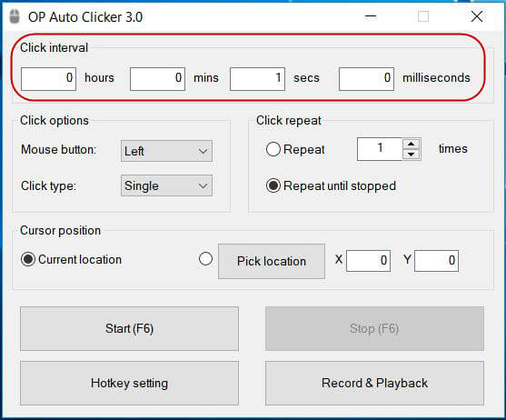The image size is (506, 420).
Task: Open the Mouse button dropdown
Action: coord(166,151)
